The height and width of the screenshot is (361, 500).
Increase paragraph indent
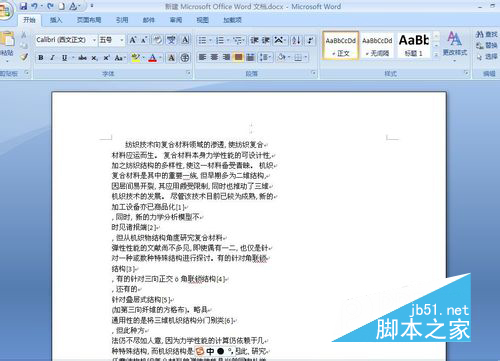point(266,40)
